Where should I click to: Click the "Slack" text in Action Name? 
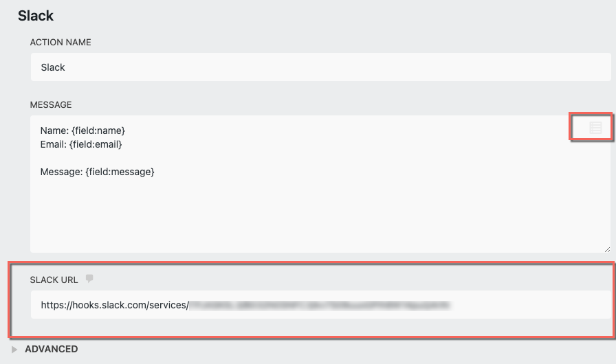[x=53, y=67]
